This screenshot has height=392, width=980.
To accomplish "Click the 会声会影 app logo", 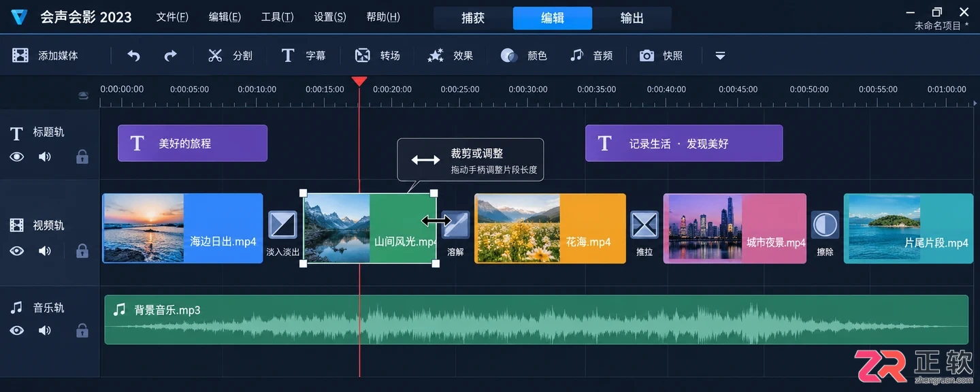I will pos(19,17).
